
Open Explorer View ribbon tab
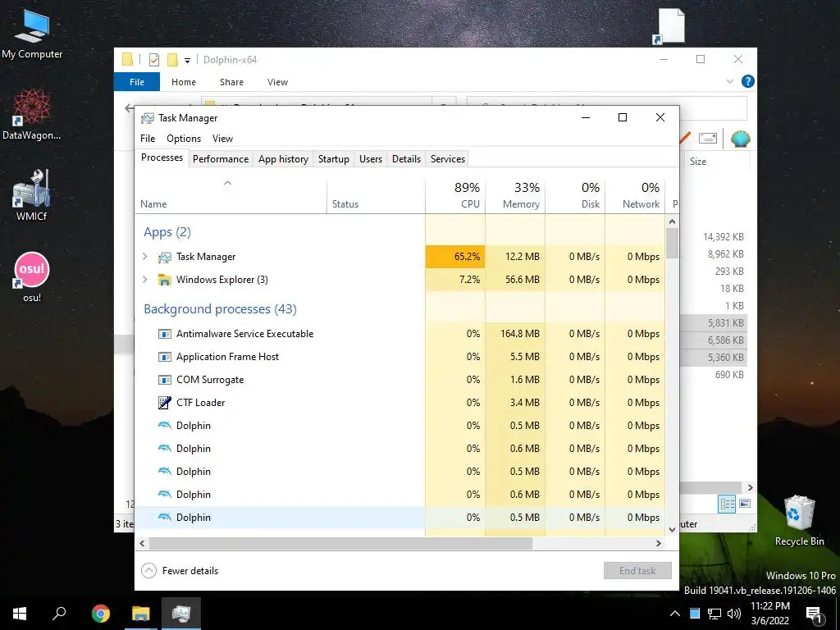tap(277, 82)
